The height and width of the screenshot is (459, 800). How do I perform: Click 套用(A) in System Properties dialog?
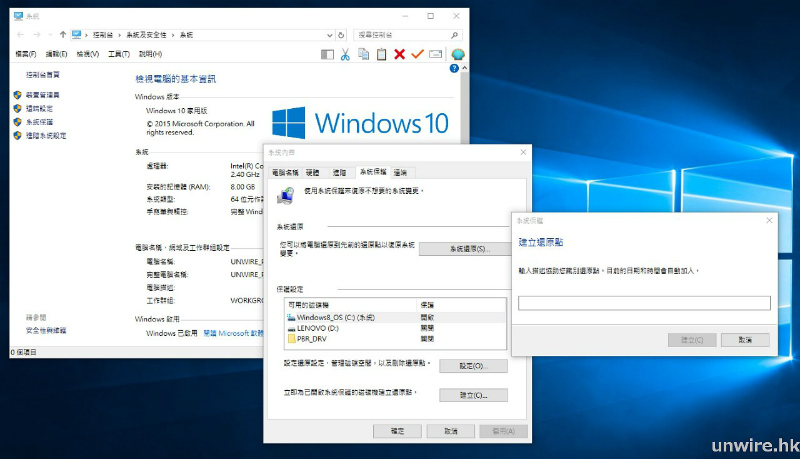pyautogui.click(x=504, y=431)
